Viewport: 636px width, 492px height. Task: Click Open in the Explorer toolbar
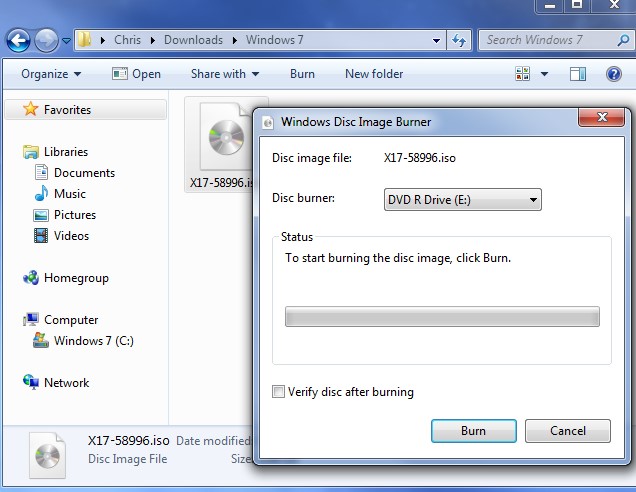(x=137, y=74)
